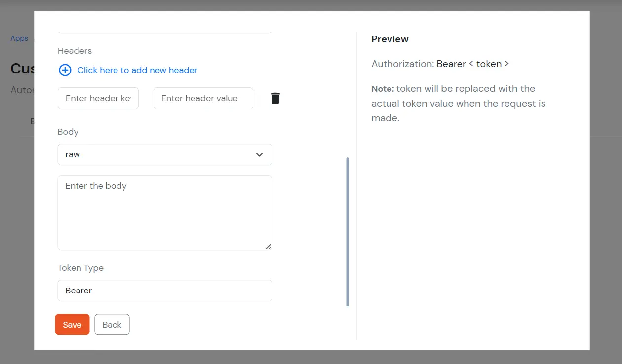Focus the Enter header key field
The image size is (622, 364).
98,98
